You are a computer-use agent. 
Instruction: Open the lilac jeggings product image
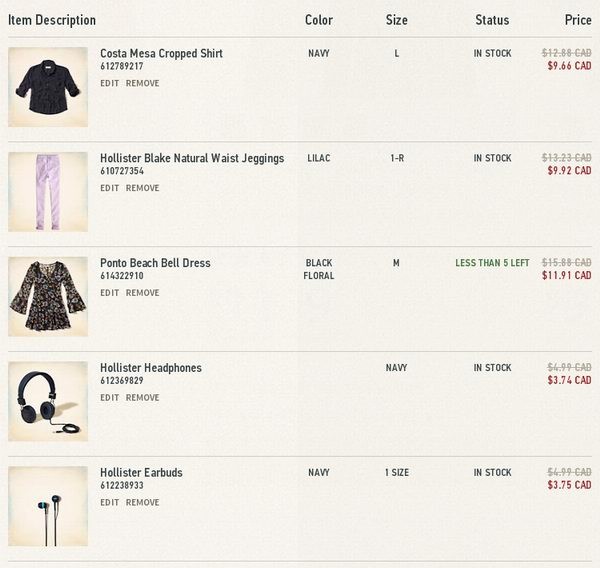click(48, 192)
